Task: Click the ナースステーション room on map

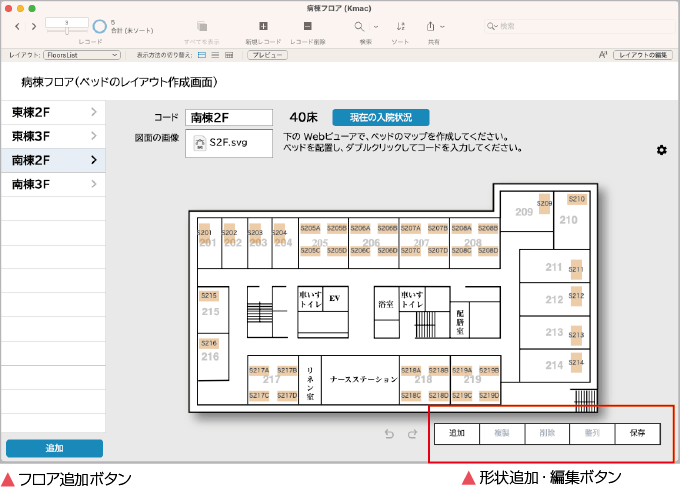Action: point(360,380)
